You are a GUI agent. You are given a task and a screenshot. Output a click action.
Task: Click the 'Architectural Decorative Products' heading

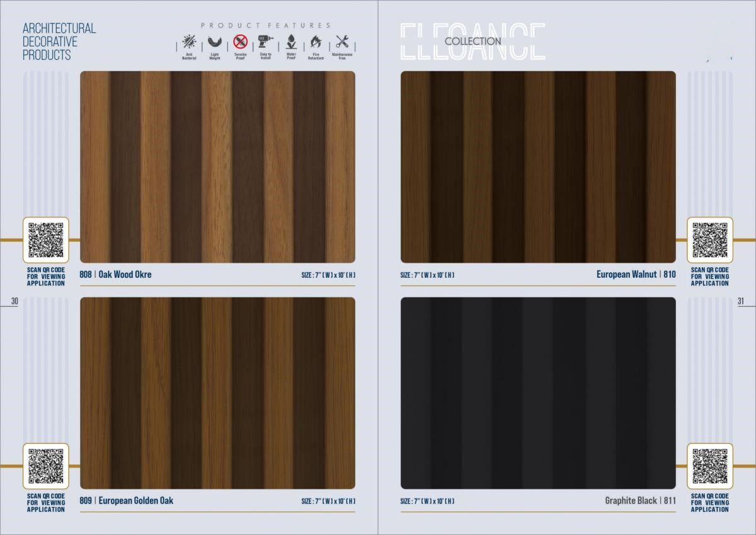coord(59,42)
